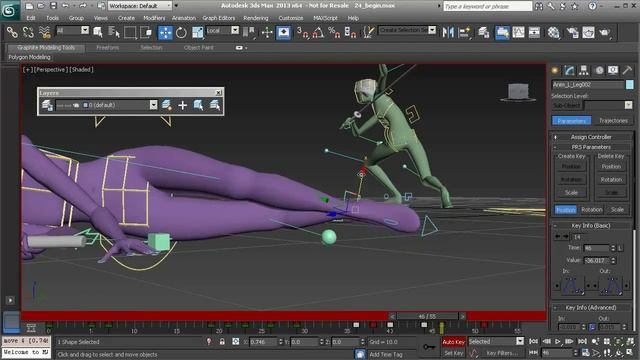
Task: Click the Unlink Selection tool
Action: [x=28, y=32]
